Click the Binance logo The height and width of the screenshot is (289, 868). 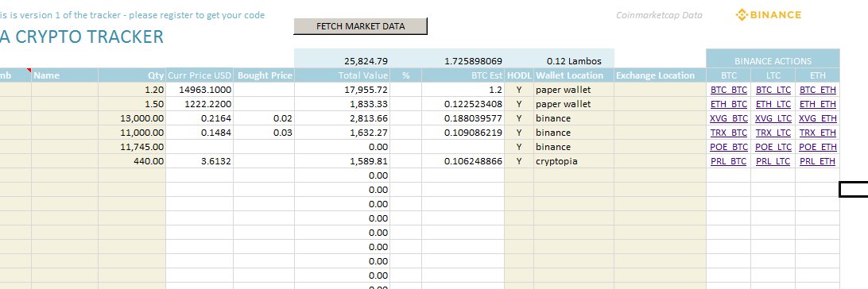click(x=769, y=15)
